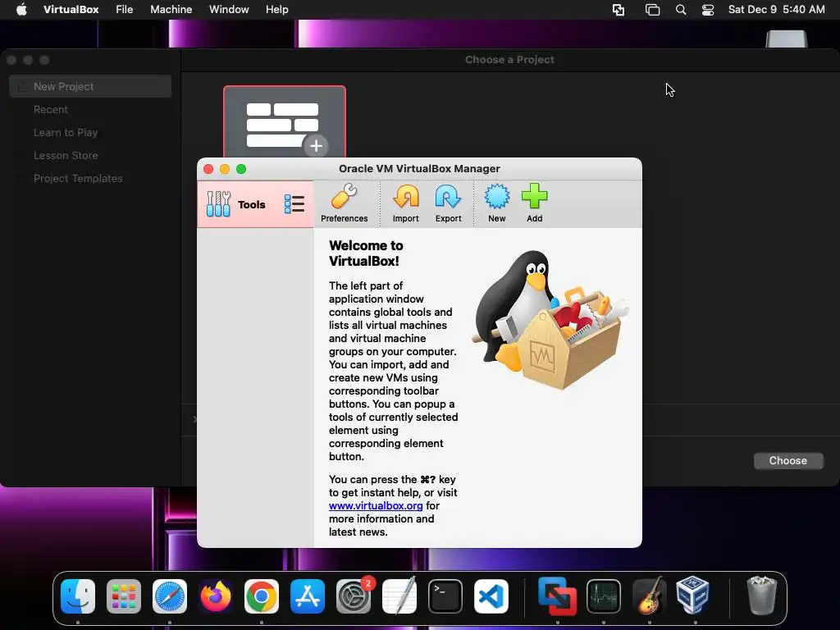Visit the www.virtualbox.org link

point(376,505)
